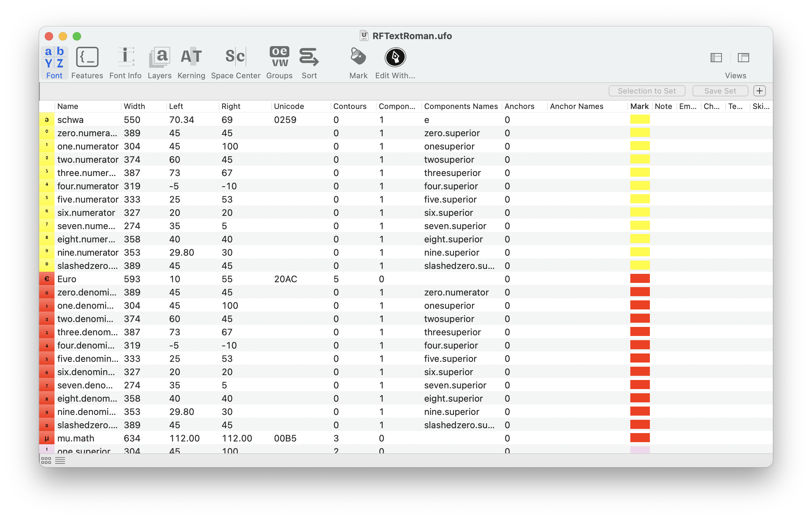Click left value 70.34 of schwa
This screenshot has width=812, height=519.
coord(182,120)
